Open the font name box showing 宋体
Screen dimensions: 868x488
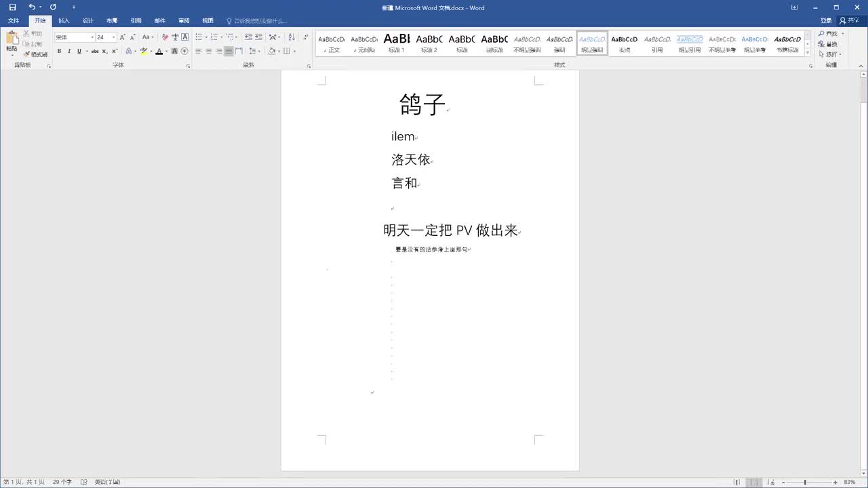(75, 37)
